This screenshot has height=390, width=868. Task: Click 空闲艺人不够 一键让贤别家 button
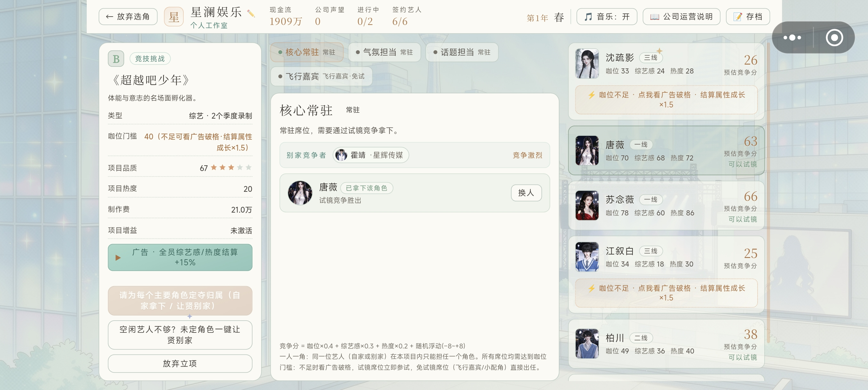pyautogui.click(x=180, y=335)
